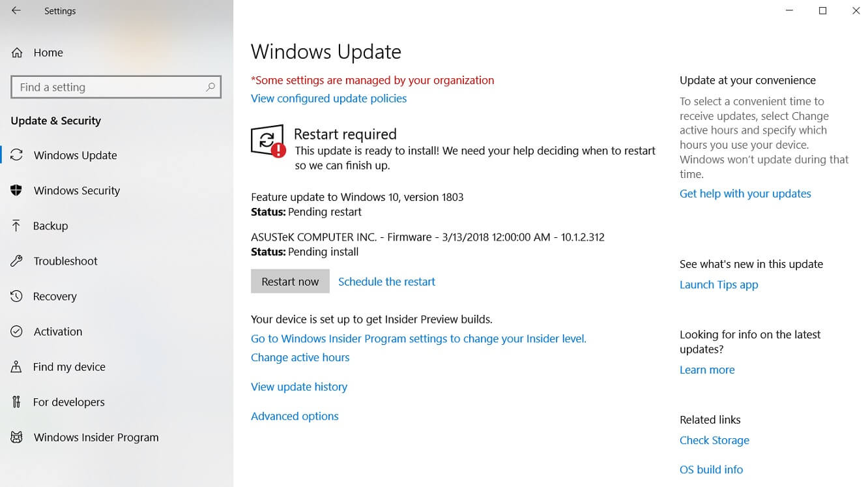Click the Windows Update sync icon
The image size is (868, 487).
17,155
